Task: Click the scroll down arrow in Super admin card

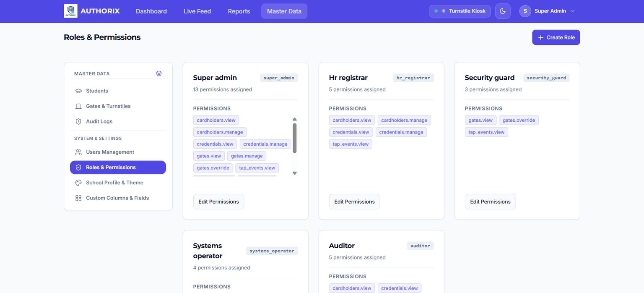Action: tap(295, 173)
